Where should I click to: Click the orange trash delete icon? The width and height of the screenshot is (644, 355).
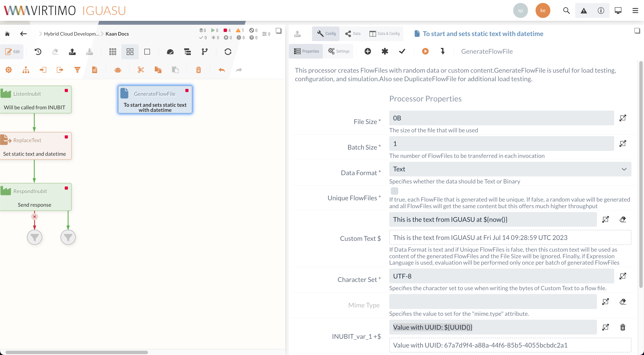(x=198, y=70)
